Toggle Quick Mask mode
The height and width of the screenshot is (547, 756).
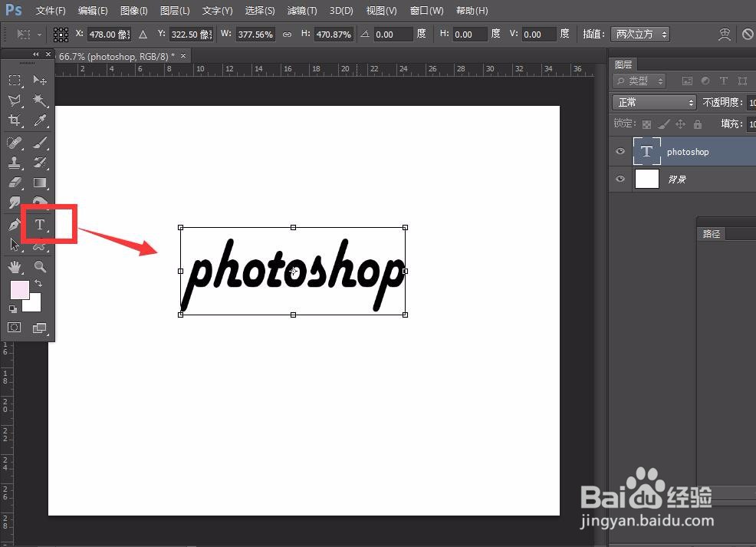point(15,328)
